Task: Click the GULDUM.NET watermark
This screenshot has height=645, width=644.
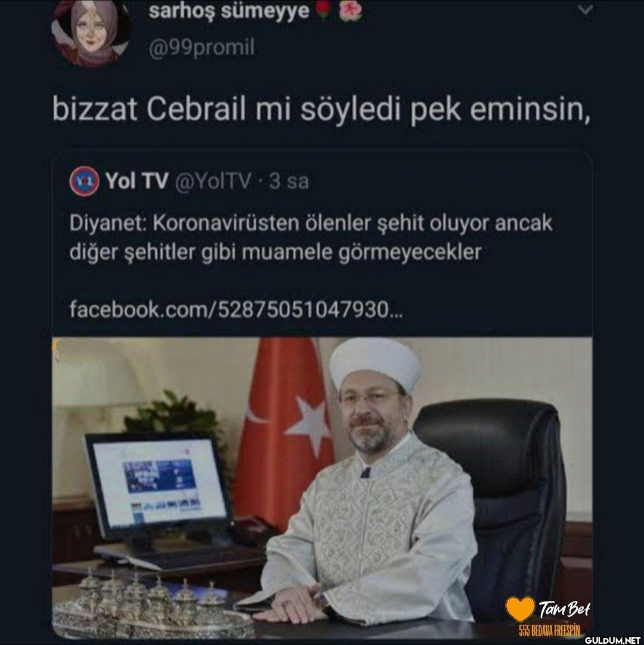Action: (614, 640)
